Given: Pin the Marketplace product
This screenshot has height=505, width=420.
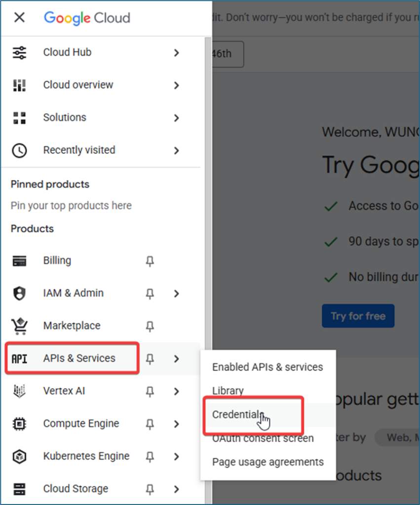Looking at the screenshot, I should [x=150, y=326].
